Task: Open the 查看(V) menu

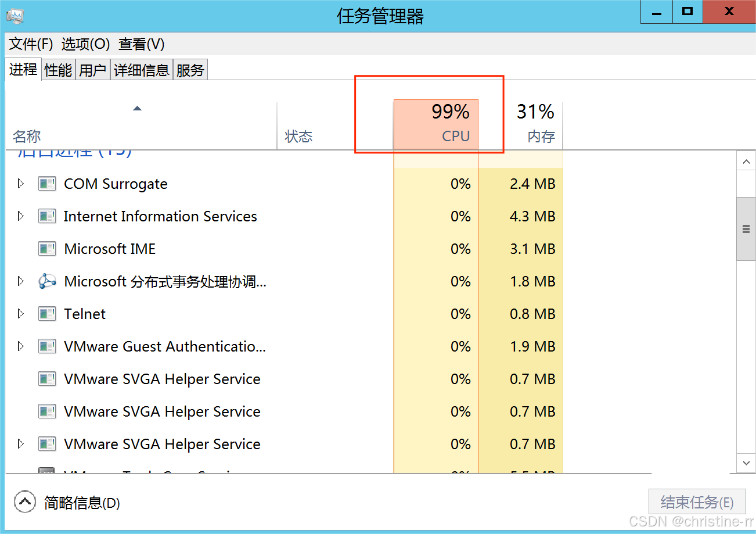Action: (x=141, y=44)
